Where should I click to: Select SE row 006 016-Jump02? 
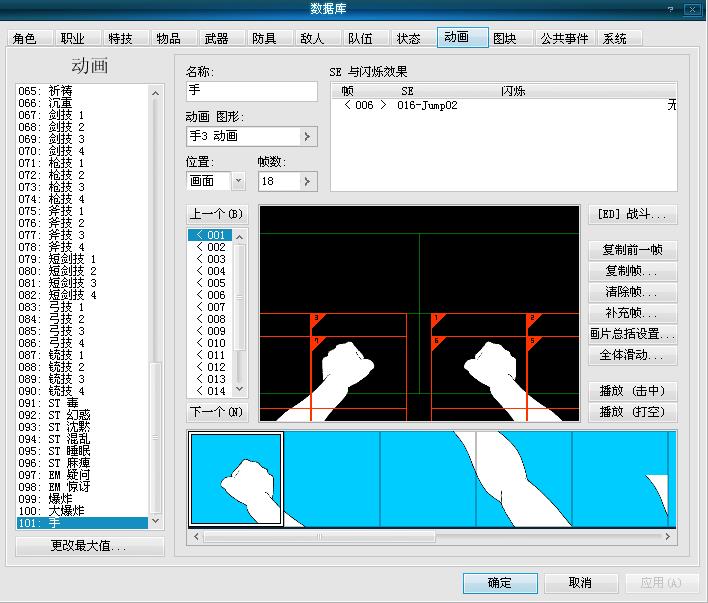pyautogui.click(x=503, y=105)
